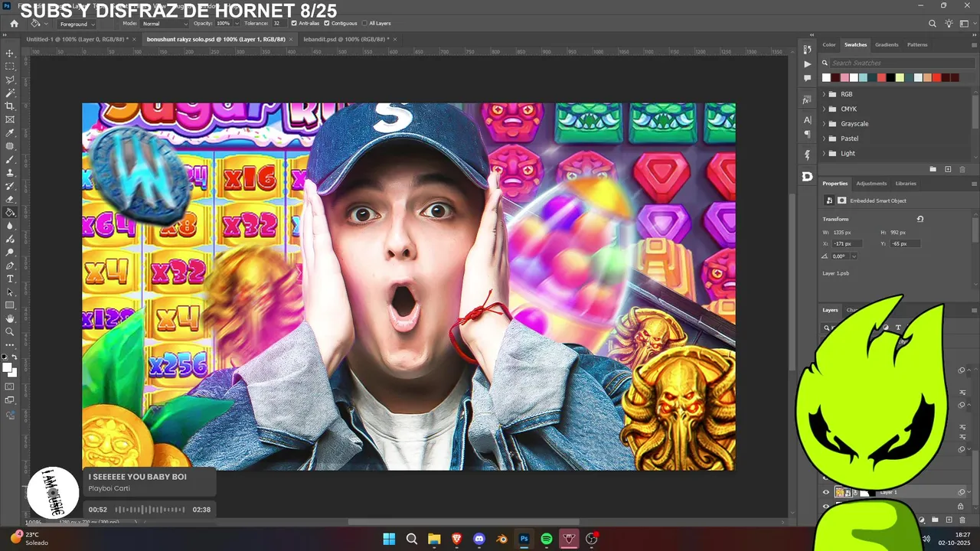Select the Brush tool
980x551 pixels.
pos(10,159)
